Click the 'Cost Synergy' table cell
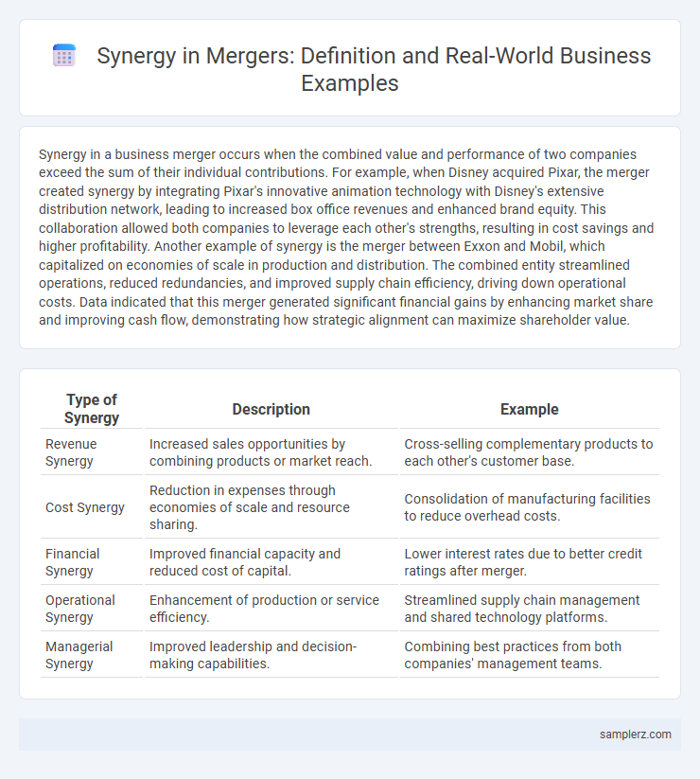This screenshot has height=779, width=700. click(x=92, y=507)
